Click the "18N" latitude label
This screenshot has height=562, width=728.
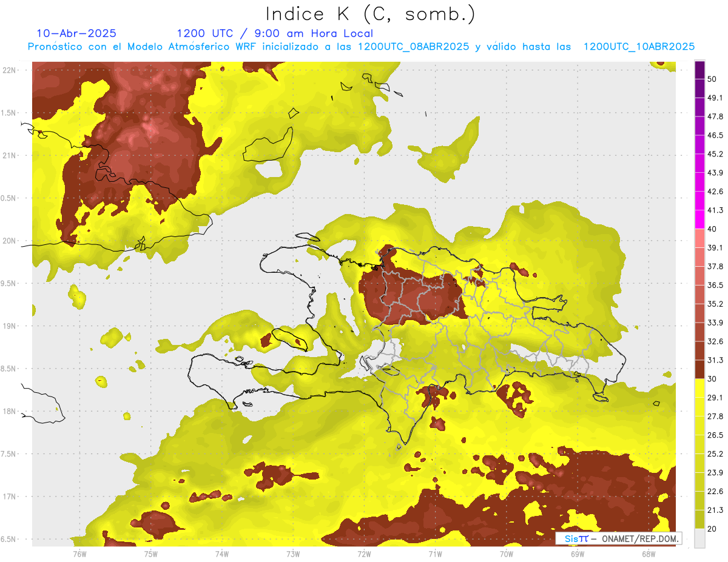[10, 412]
